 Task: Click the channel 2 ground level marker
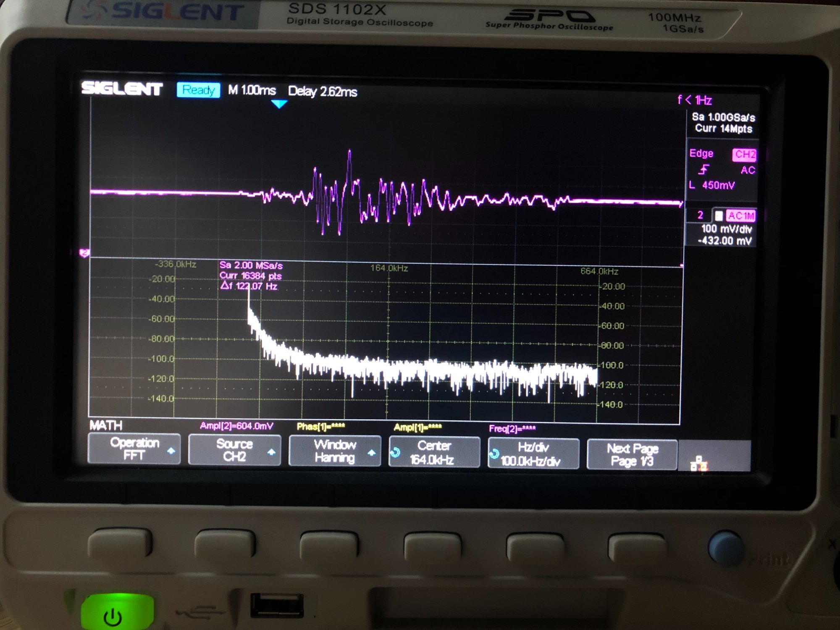[84, 253]
